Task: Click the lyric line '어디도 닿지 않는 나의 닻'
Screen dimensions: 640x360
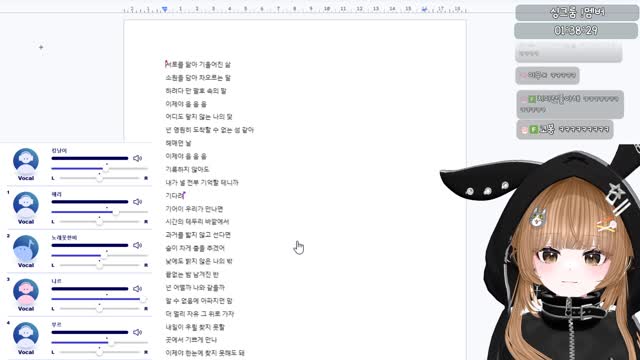Action: tap(199, 117)
